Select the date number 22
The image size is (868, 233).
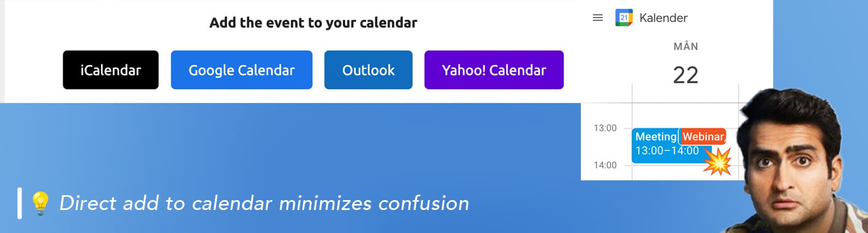[x=686, y=76]
